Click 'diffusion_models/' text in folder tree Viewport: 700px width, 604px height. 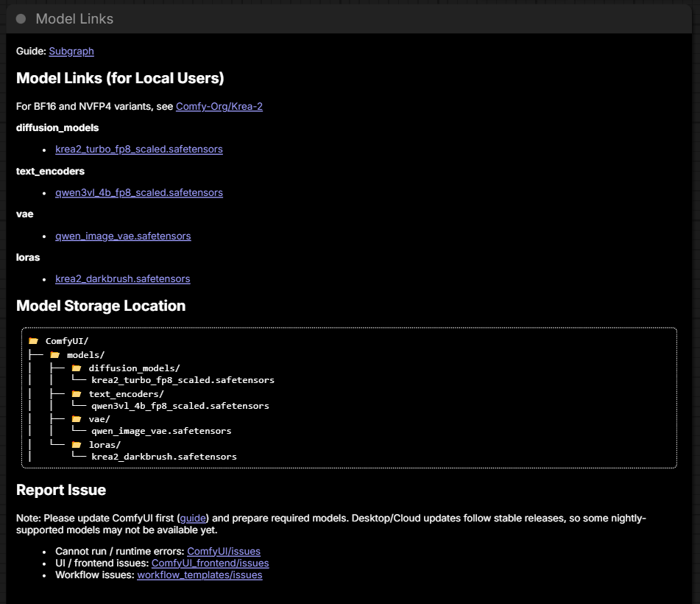click(135, 368)
